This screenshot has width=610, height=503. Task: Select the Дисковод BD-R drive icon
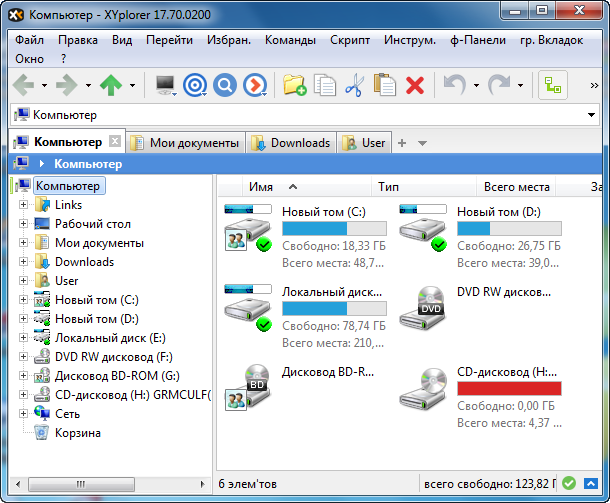248,387
